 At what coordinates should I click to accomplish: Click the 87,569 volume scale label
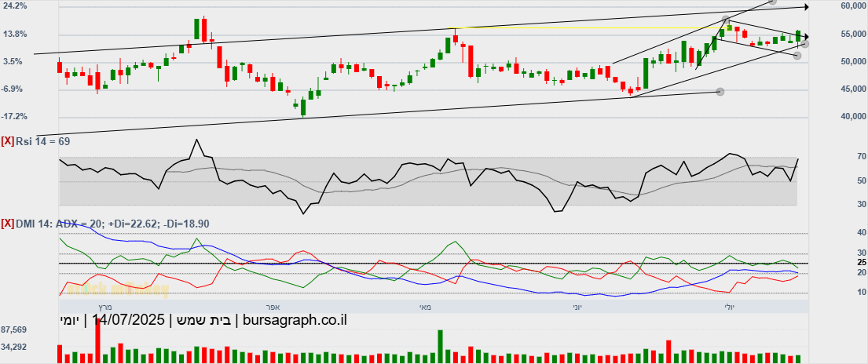pos(16,329)
